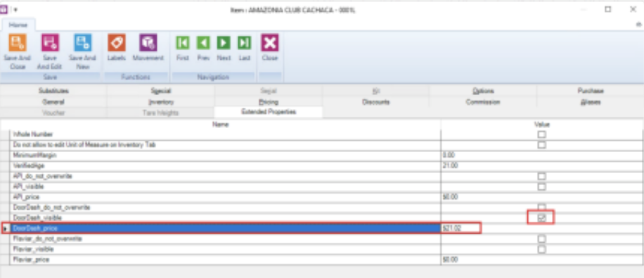Viewport: 644px width, 278px height.
Task: Toggle the Whole Number checkbox
Action: (542, 134)
